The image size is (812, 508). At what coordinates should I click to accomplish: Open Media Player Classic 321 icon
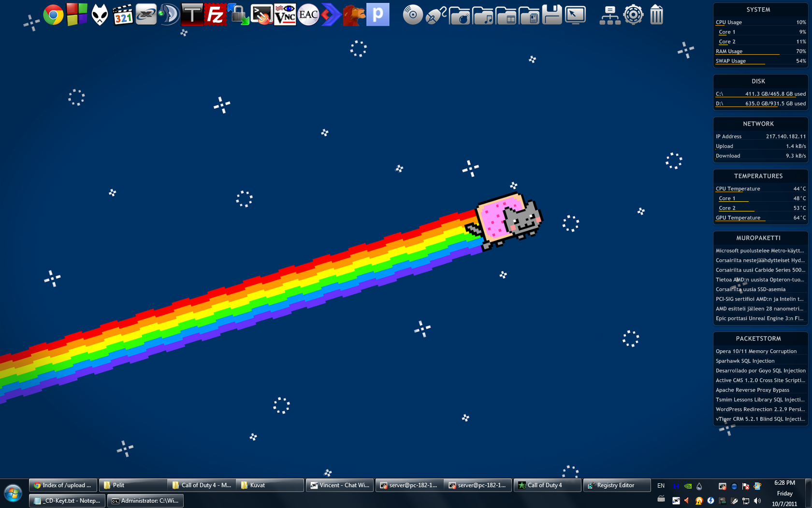pyautogui.click(x=123, y=15)
